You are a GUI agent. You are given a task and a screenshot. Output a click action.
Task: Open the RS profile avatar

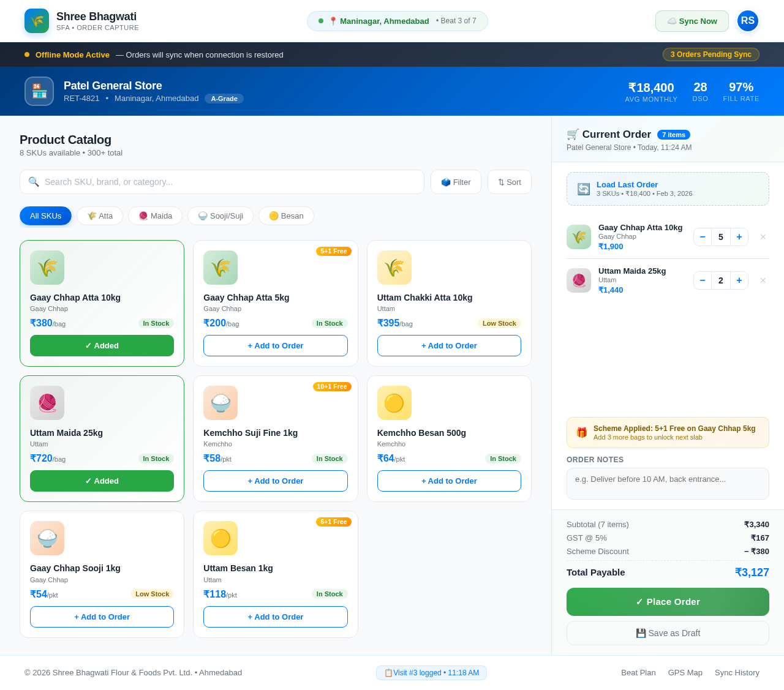[x=747, y=20]
